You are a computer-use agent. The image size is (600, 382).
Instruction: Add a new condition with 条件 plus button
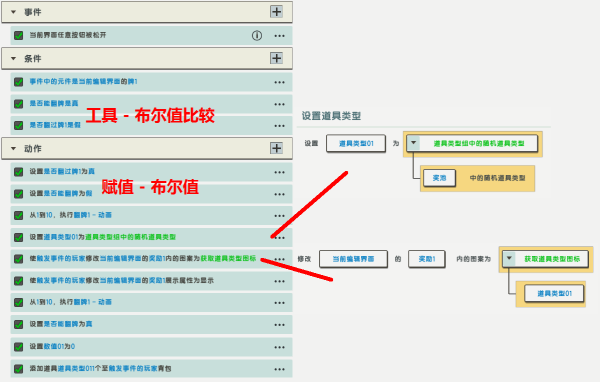276,58
